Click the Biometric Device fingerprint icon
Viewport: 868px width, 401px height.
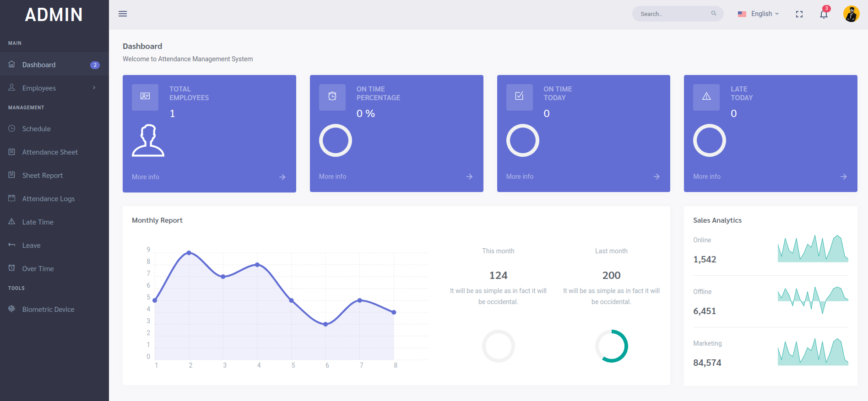tap(12, 309)
